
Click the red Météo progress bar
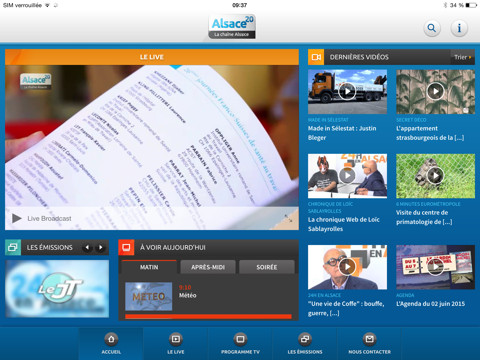[208, 317]
